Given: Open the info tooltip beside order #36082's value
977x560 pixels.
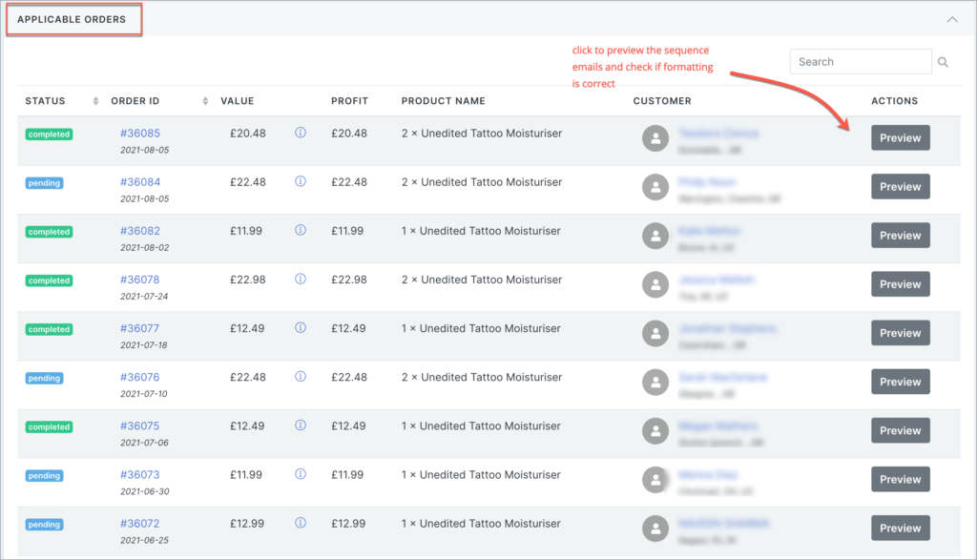Looking at the screenshot, I should (x=301, y=231).
